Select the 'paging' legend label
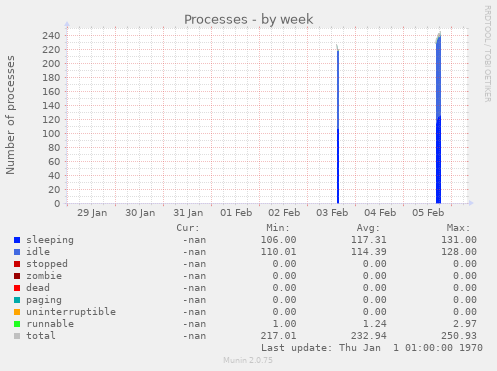The image size is (497, 371). (x=44, y=300)
